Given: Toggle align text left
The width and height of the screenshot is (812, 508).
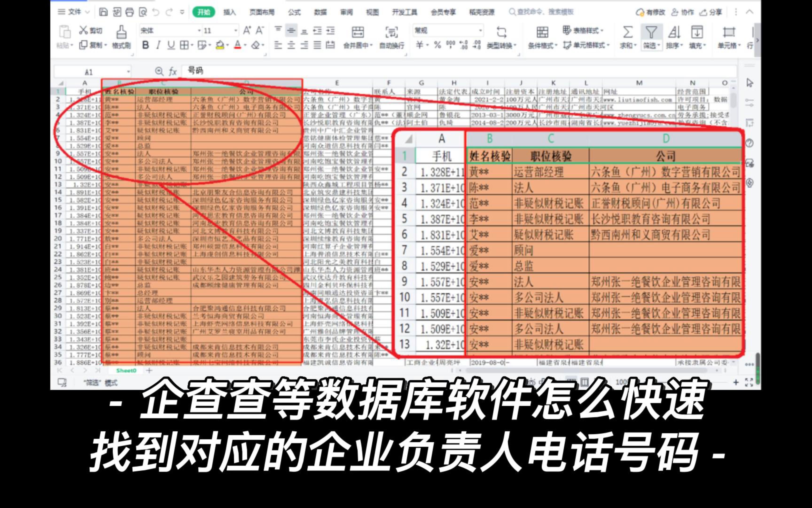Looking at the screenshot, I should [278, 45].
